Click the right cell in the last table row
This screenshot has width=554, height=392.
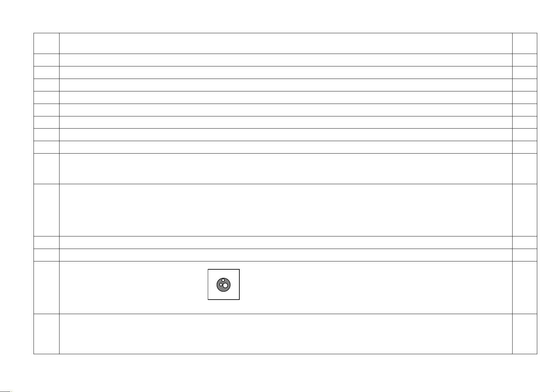524,334
